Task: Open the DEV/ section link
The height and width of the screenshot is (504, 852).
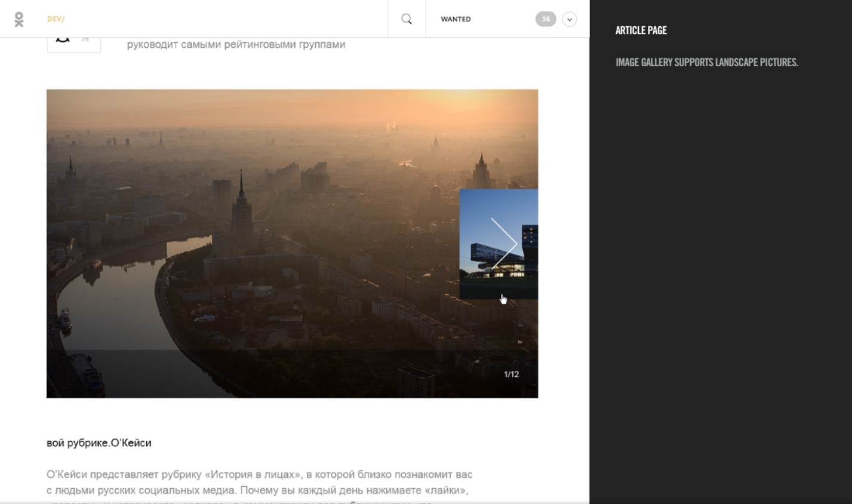Action: [56, 19]
